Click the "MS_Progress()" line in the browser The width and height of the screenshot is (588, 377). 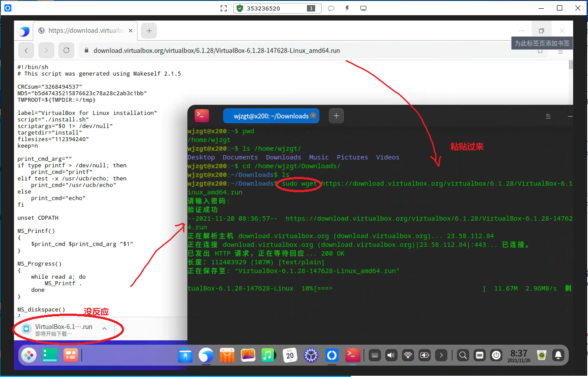tap(39, 263)
